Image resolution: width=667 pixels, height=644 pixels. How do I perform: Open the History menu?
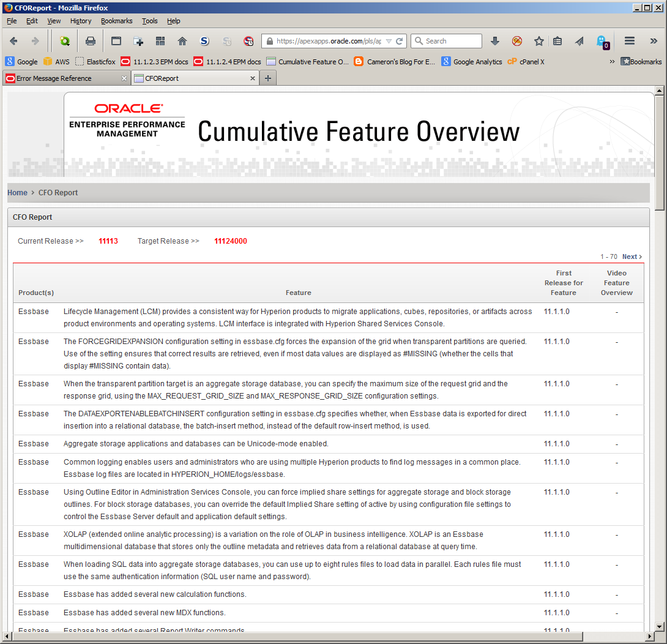[80, 21]
